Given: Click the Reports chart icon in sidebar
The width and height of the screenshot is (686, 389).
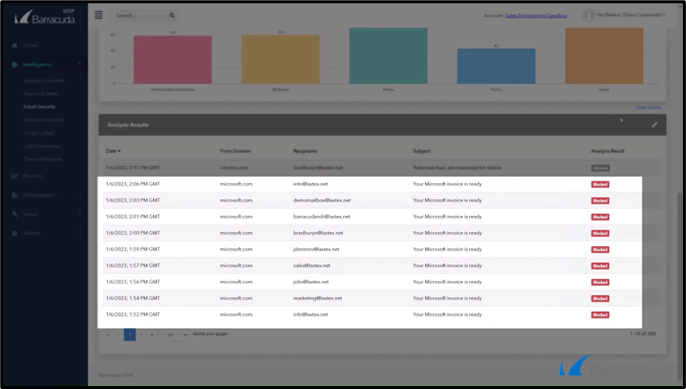Looking at the screenshot, I should [14, 176].
